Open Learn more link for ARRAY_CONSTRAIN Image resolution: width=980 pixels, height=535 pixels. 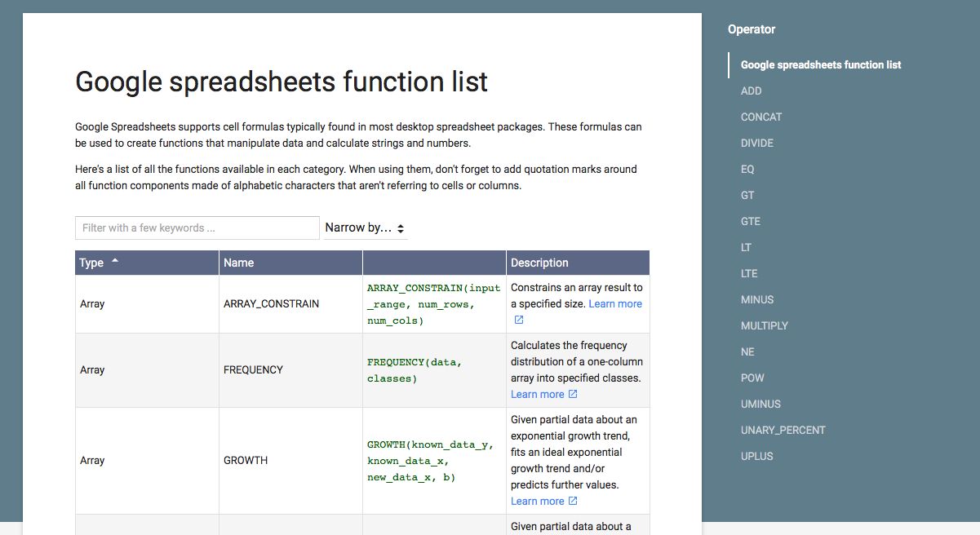pyautogui.click(x=614, y=303)
